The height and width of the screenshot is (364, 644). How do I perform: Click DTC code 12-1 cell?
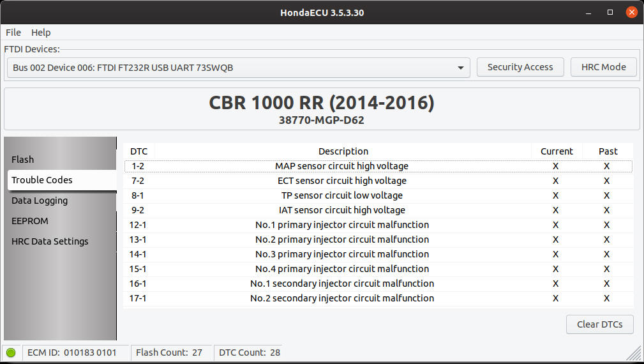pos(138,225)
